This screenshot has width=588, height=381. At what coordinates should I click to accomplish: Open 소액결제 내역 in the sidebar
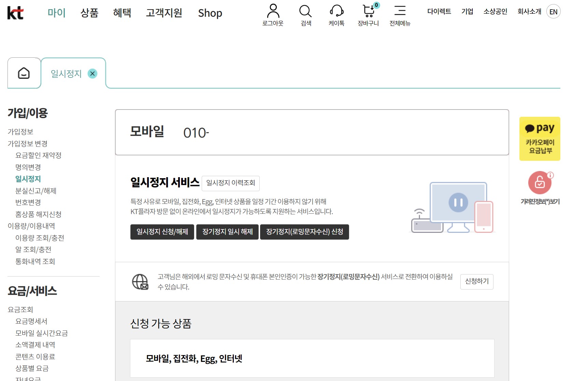pyautogui.click(x=35, y=345)
